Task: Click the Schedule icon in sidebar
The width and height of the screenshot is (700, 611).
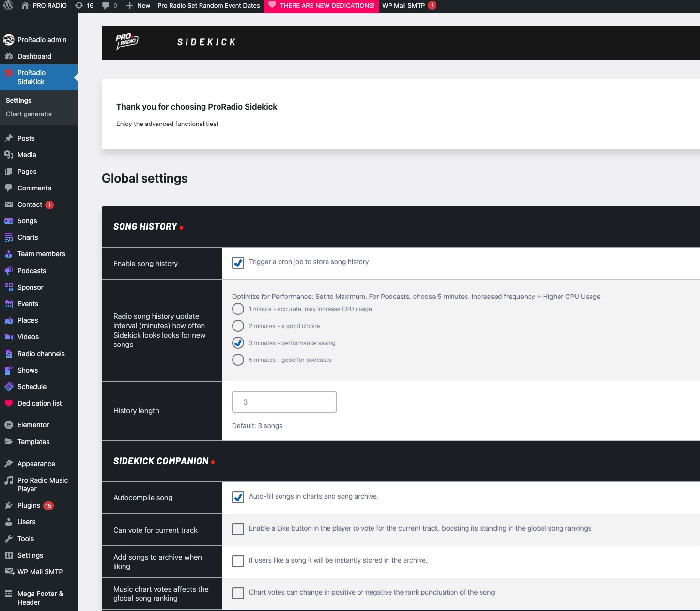Action: point(9,387)
